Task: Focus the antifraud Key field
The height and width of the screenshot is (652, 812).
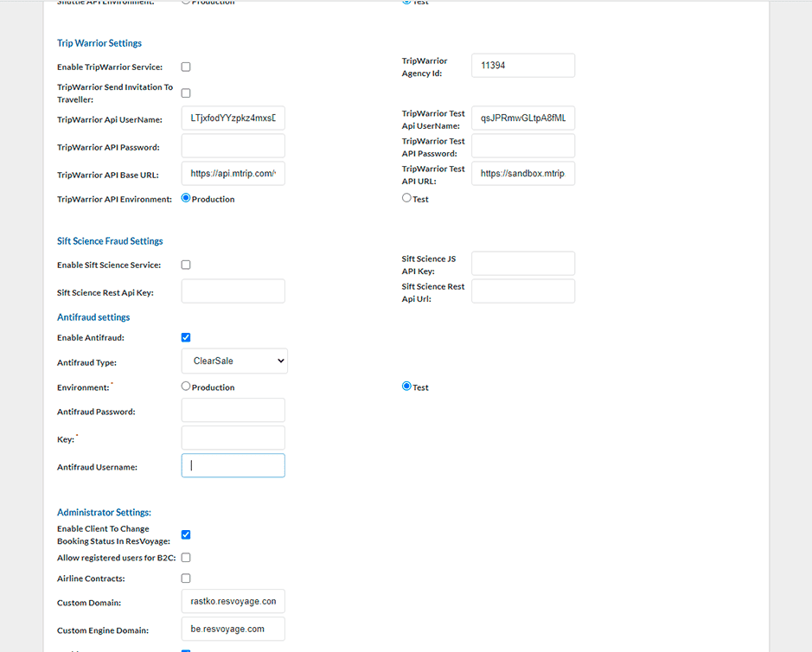Action: (233, 438)
